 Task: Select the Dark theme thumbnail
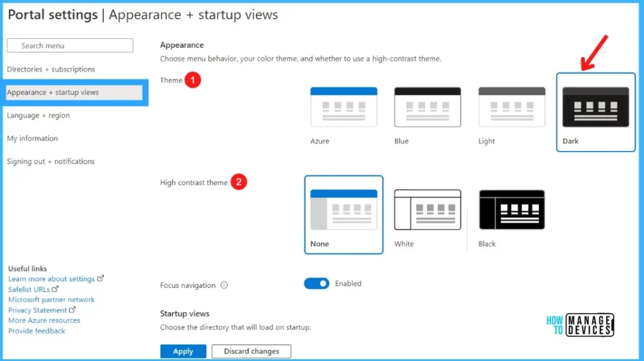pos(596,107)
